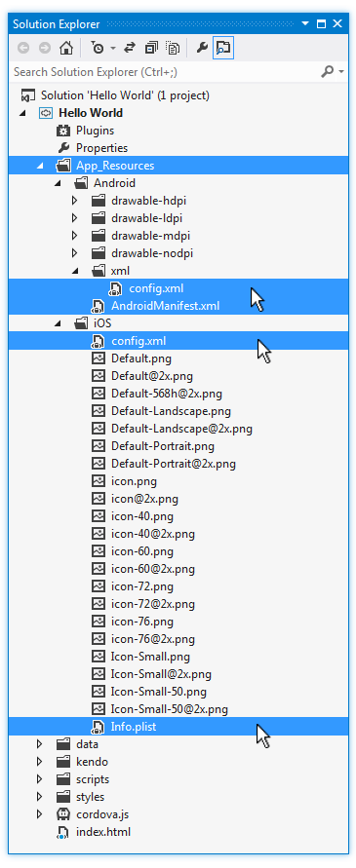Collapse the Android folder

click(x=59, y=183)
